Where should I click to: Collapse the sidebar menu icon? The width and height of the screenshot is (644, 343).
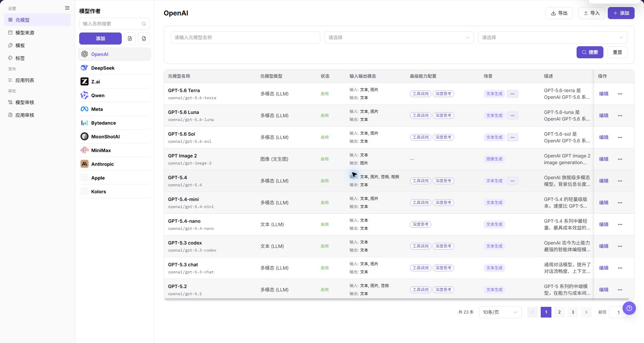point(67,8)
